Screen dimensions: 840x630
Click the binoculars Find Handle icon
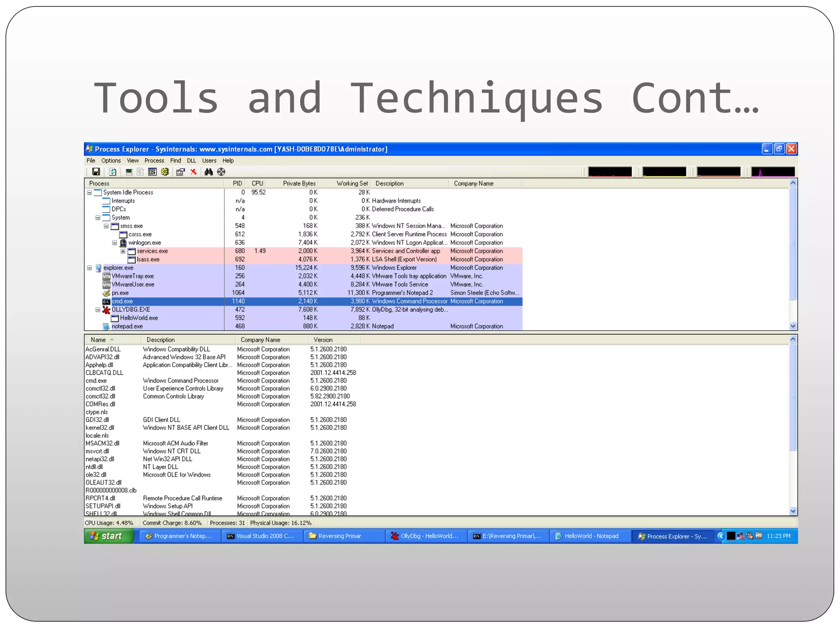[x=209, y=172]
